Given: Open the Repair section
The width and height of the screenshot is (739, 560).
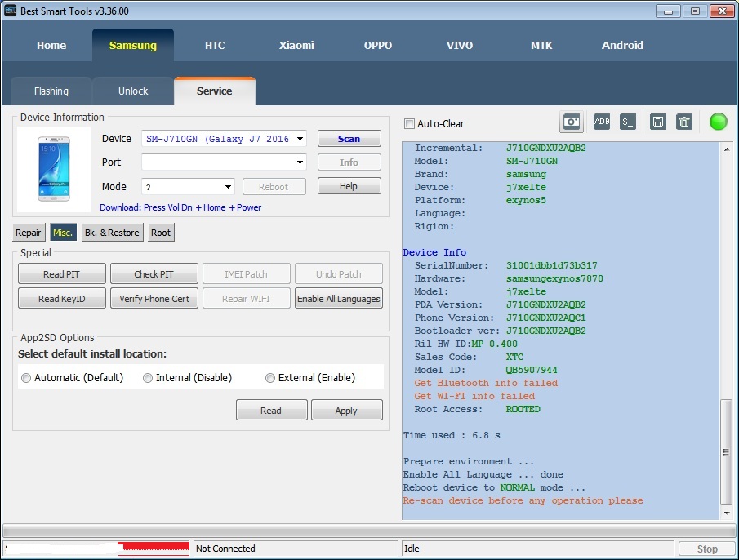Looking at the screenshot, I should tap(29, 233).
